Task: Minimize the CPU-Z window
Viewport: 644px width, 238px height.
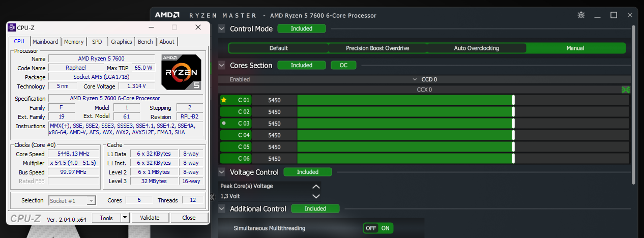Action: [x=151, y=27]
